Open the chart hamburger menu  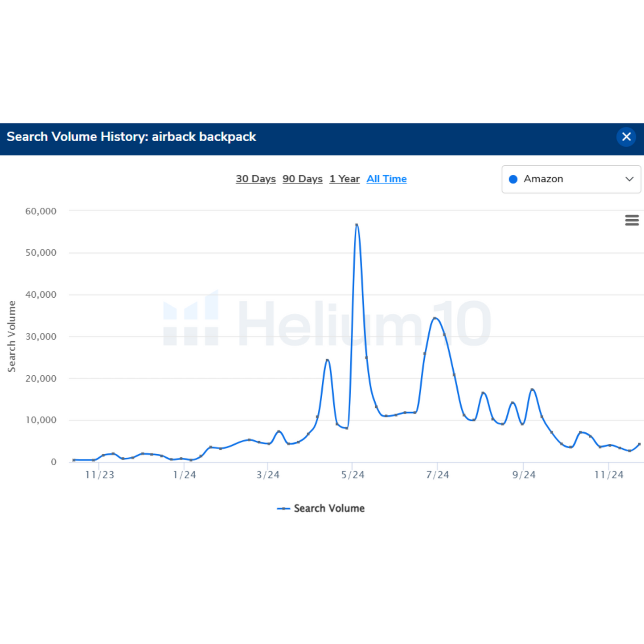(632, 220)
